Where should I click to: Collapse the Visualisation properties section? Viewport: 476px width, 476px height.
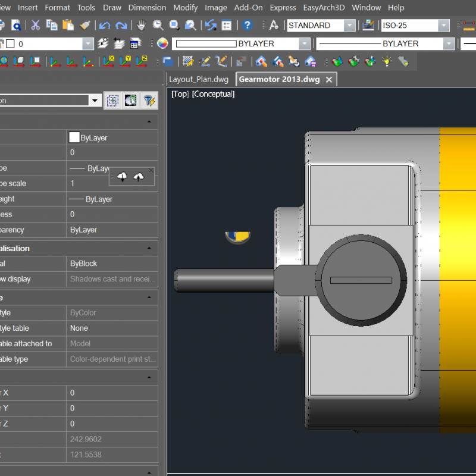point(148,248)
